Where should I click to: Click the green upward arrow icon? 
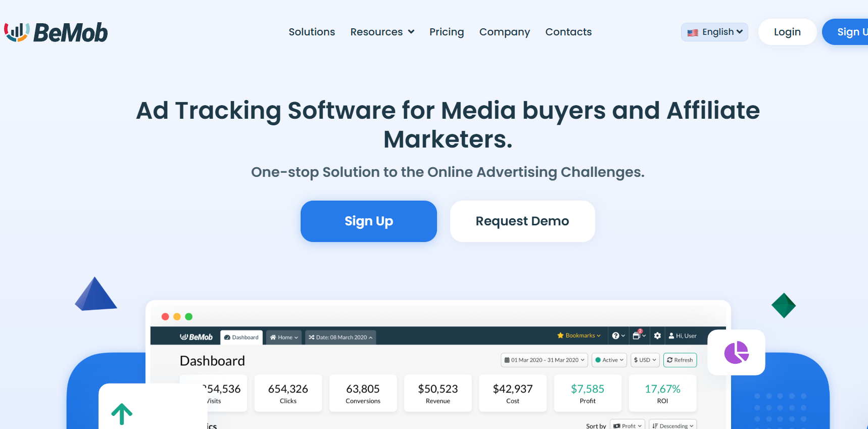[x=122, y=414]
